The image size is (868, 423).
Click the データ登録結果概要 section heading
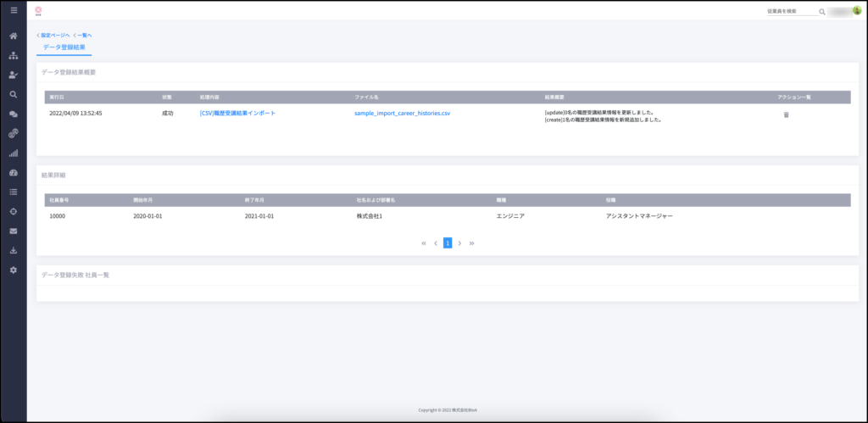pos(69,73)
